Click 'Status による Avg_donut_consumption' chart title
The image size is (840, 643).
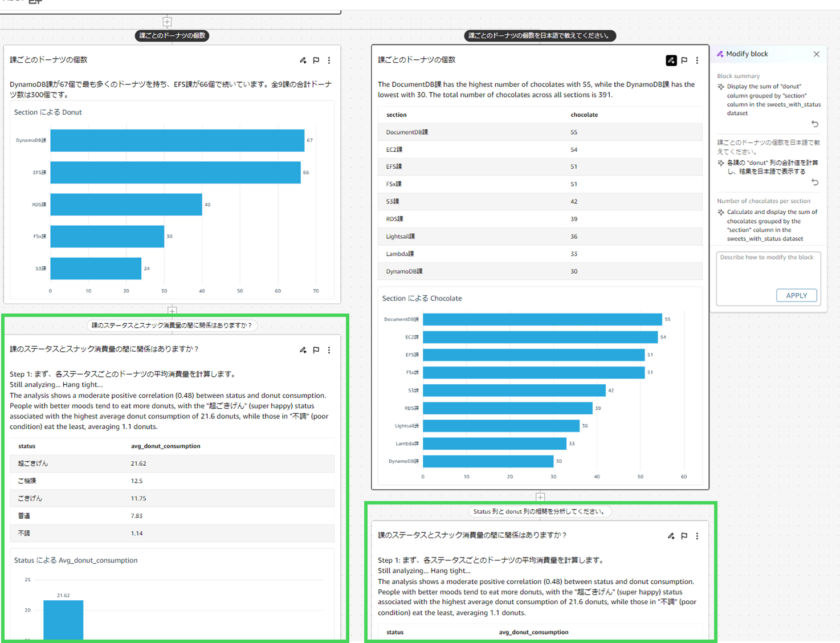[76, 560]
